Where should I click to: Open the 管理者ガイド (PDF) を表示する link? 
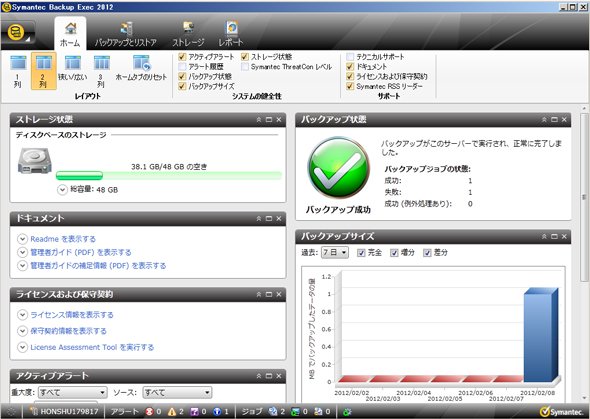[x=81, y=252]
